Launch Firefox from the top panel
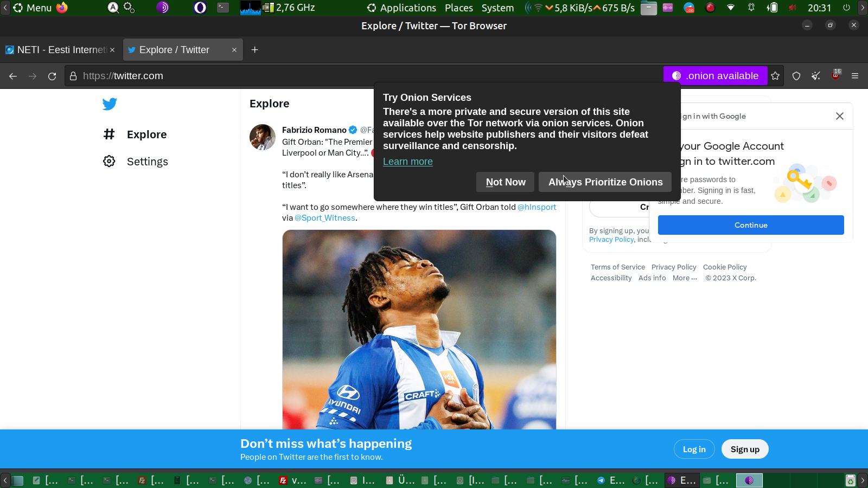The height and width of the screenshot is (488, 868). [x=62, y=8]
